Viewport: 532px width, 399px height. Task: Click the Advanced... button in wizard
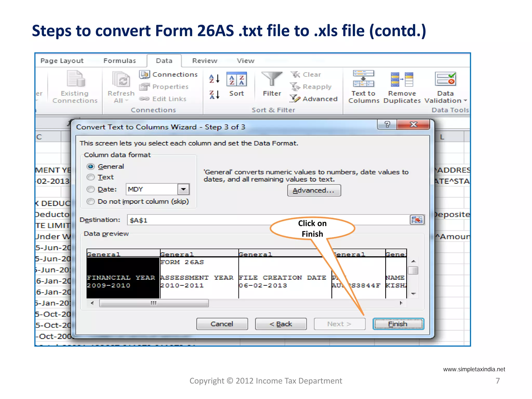tap(314, 190)
